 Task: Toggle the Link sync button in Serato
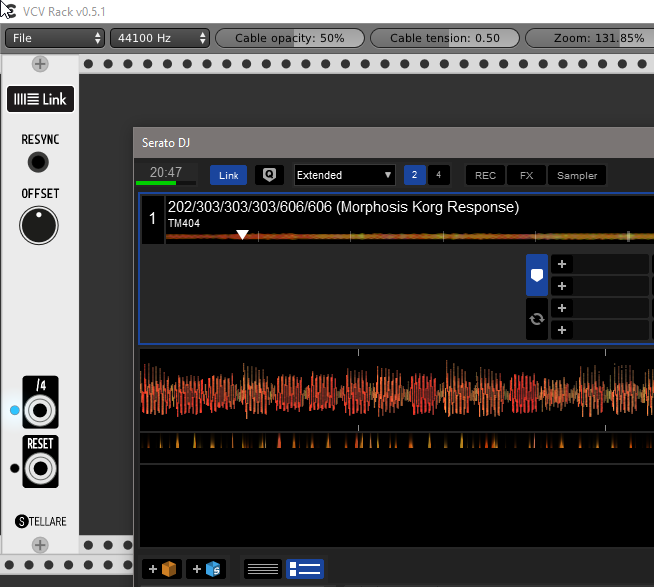[228, 175]
